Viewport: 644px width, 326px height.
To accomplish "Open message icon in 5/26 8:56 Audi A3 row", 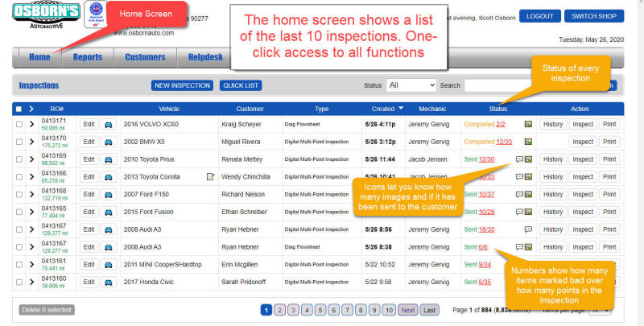I will pyautogui.click(x=528, y=229).
